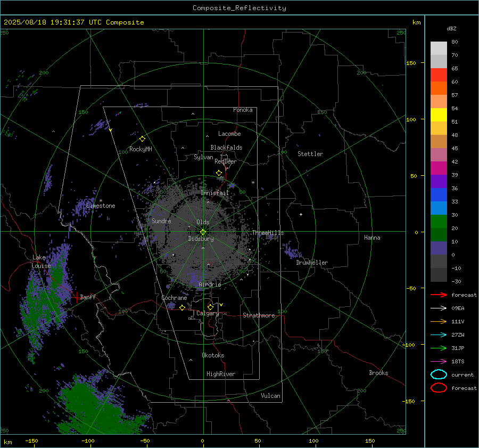Click the ThreeHills label
The width and height of the screenshot is (479, 448).
268,233
